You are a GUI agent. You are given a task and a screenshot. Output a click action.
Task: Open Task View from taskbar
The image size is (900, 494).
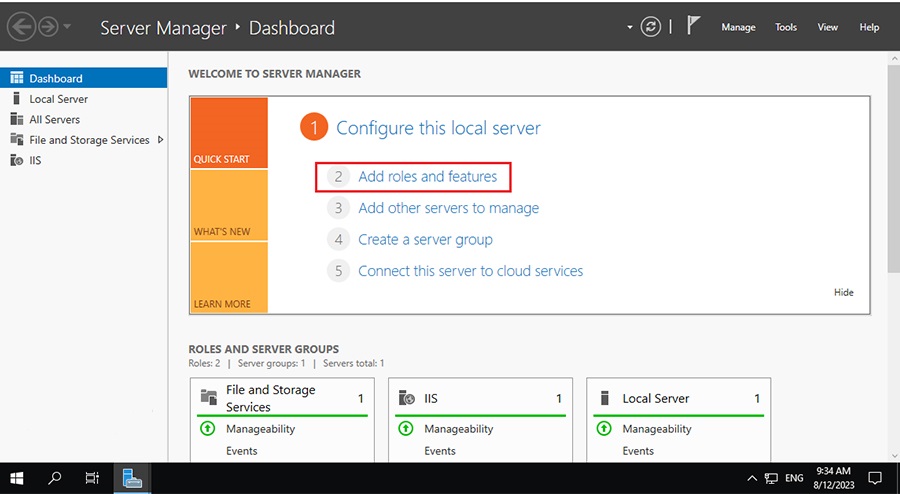pos(92,478)
